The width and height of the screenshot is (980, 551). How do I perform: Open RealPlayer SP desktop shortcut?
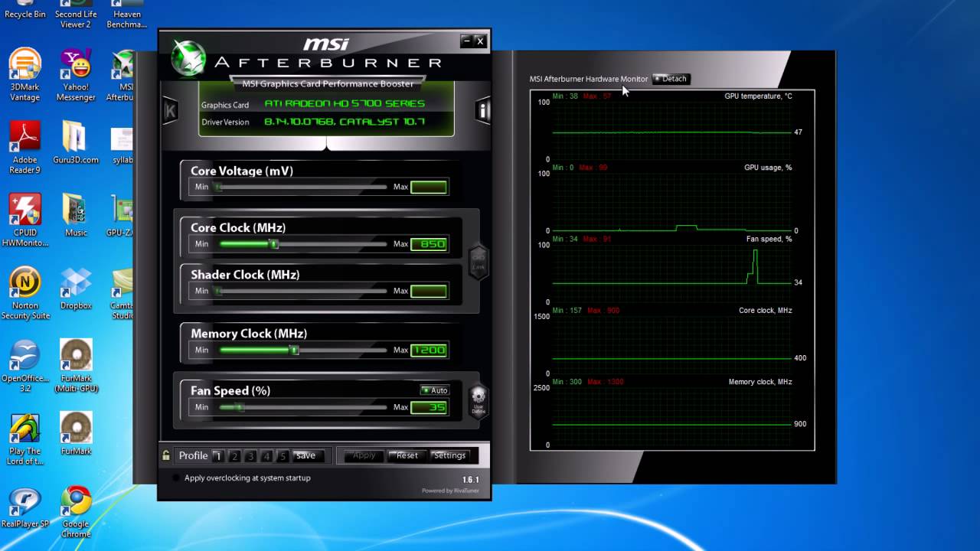25,506
